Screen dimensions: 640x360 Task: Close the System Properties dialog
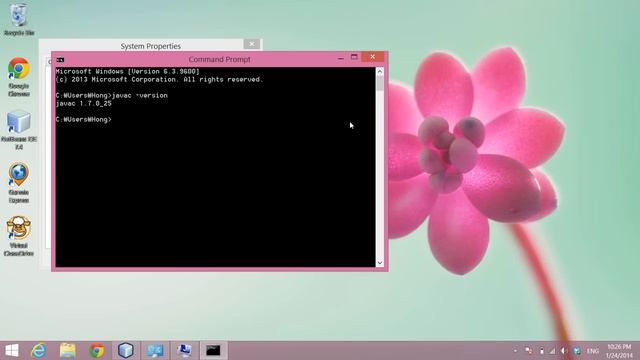(x=252, y=44)
